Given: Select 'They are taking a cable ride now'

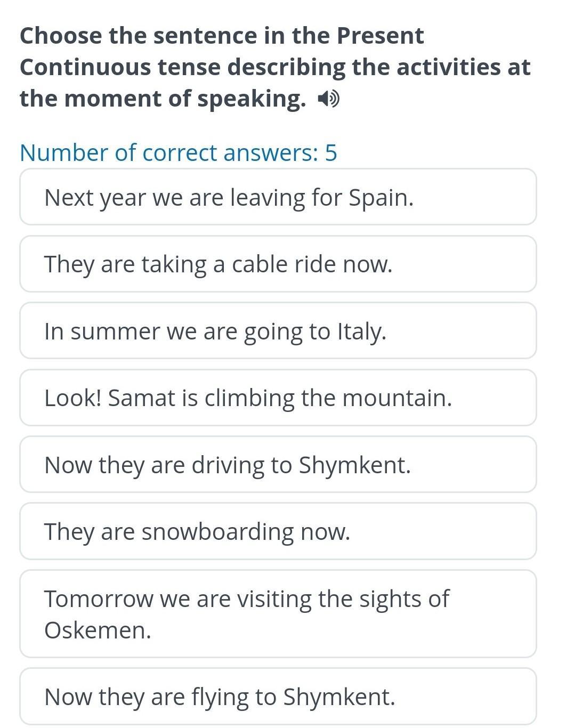Looking at the screenshot, I should [x=278, y=264].
